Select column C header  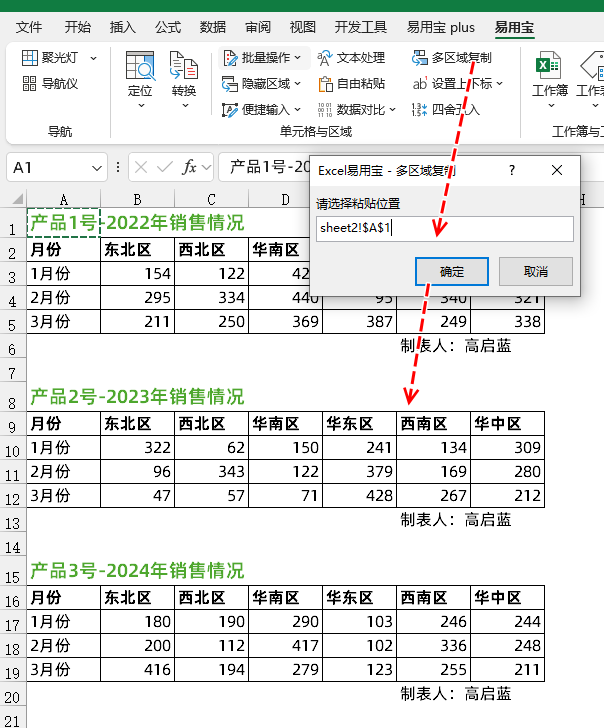click(211, 200)
